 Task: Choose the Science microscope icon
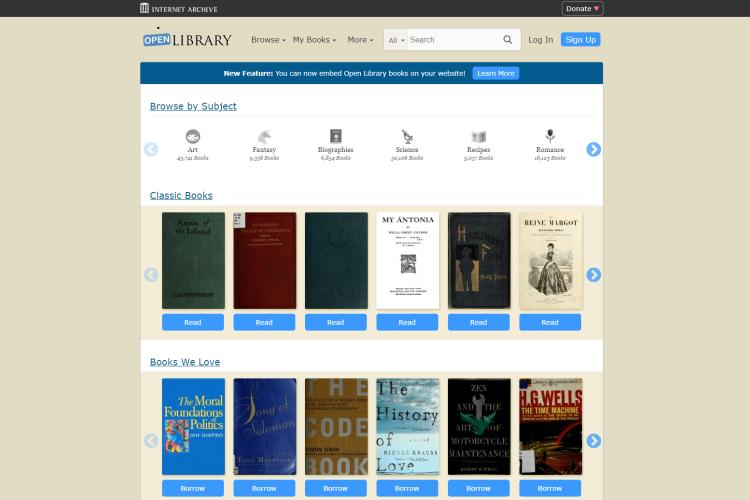[407, 136]
